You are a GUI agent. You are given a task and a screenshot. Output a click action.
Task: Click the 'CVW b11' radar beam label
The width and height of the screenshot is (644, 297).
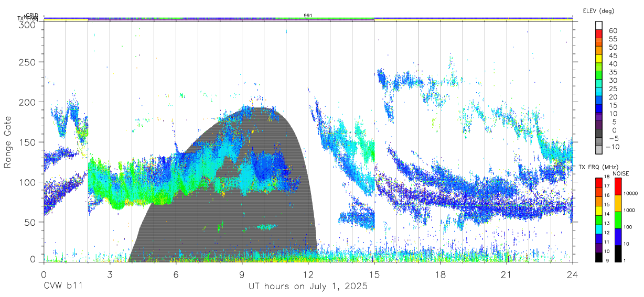[x=63, y=287]
